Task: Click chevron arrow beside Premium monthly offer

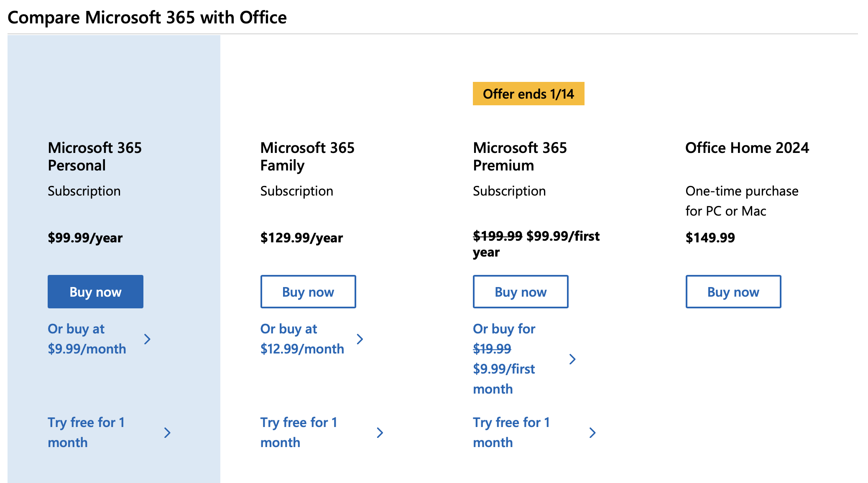Action: pos(572,359)
